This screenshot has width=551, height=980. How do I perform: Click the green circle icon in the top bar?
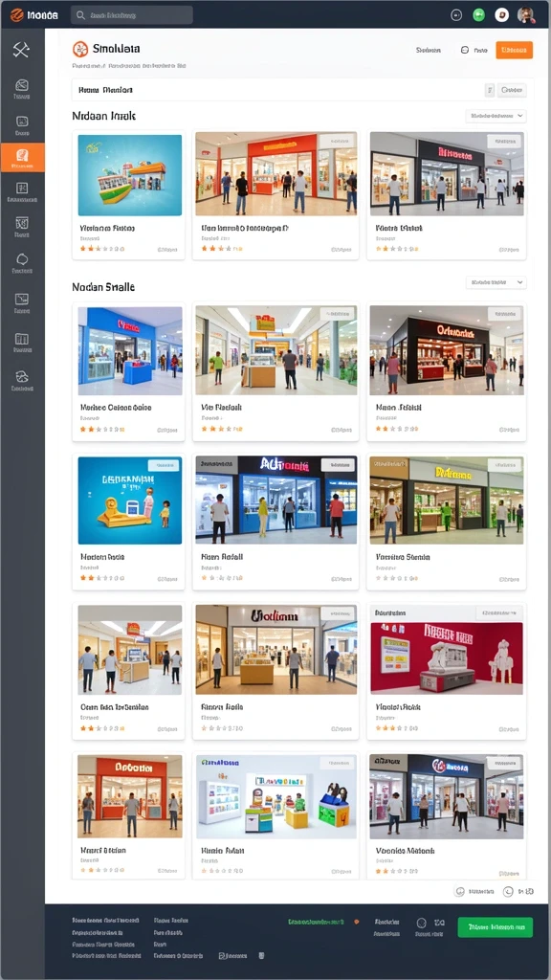pyautogui.click(x=479, y=15)
